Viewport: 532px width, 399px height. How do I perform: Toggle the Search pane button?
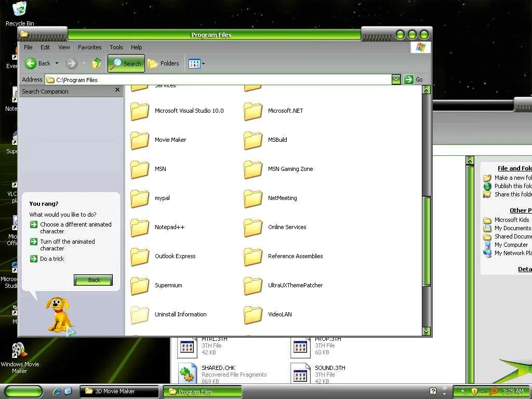tap(126, 63)
